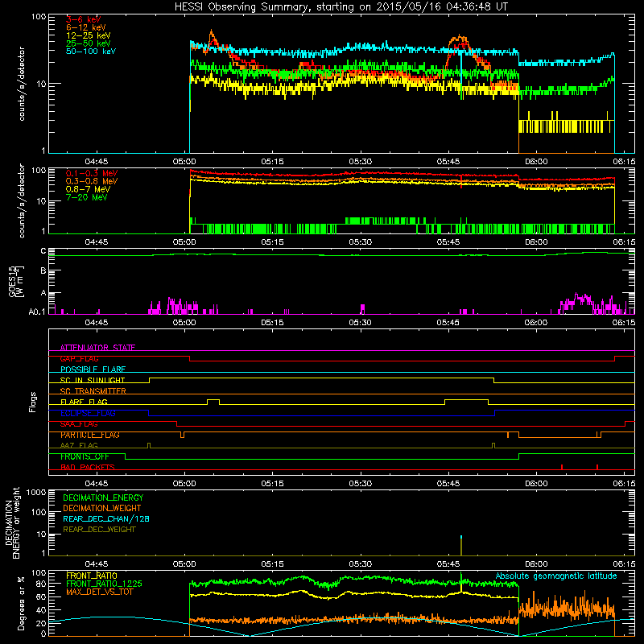Select the 3-6 keV legend label
This screenshot has height=644, width=644.
tap(83, 19)
